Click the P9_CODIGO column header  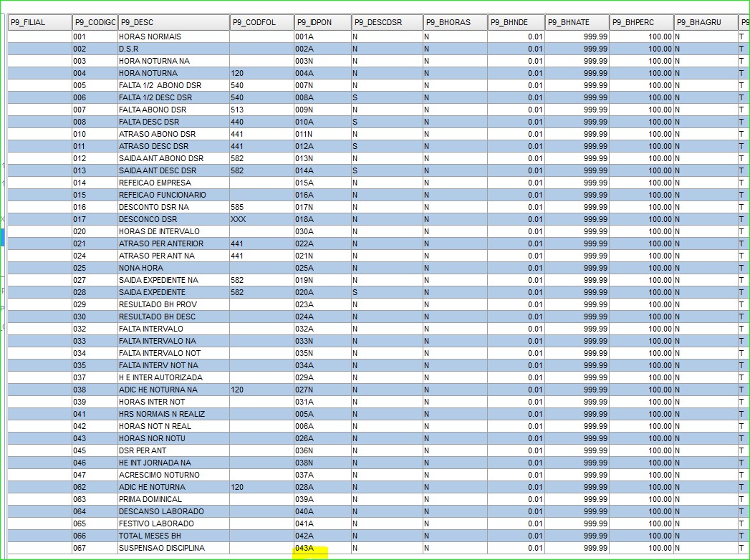click(95, 22)
